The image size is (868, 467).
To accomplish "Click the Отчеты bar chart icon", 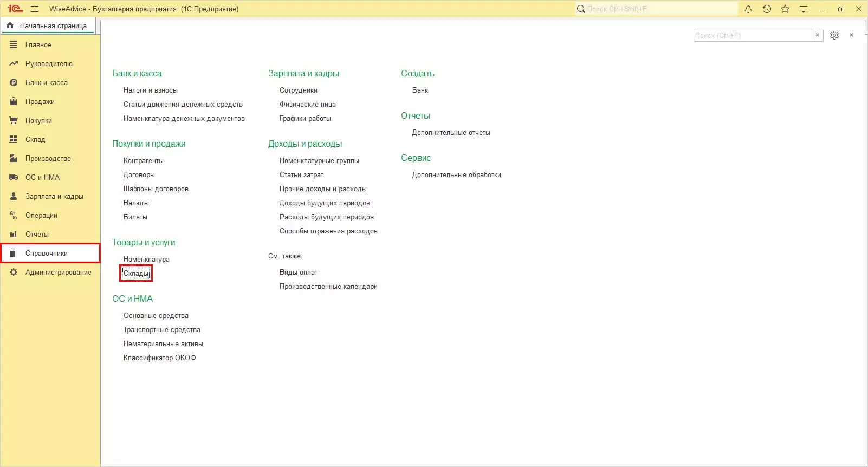I will (x=14, y=234).
